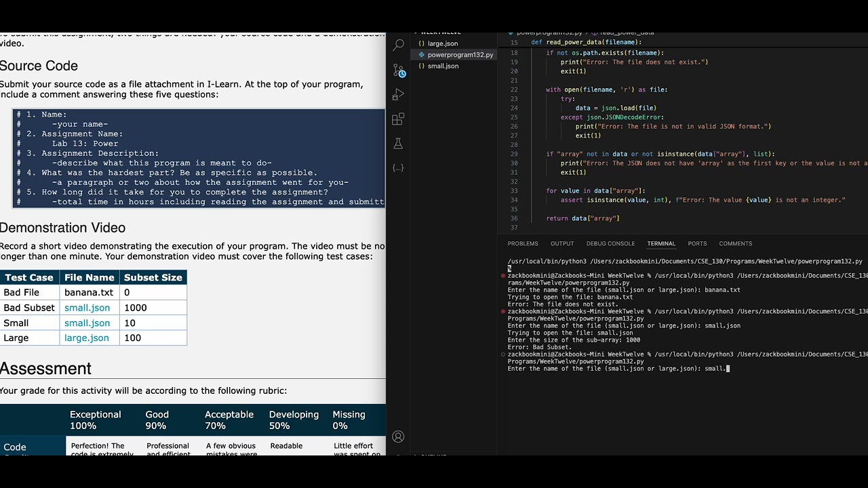Open the large.json link in table

click(x=86, y=338)
